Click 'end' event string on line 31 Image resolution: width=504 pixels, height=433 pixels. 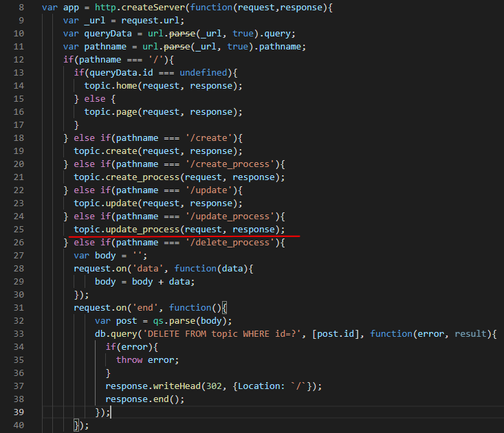coord(145,308)
